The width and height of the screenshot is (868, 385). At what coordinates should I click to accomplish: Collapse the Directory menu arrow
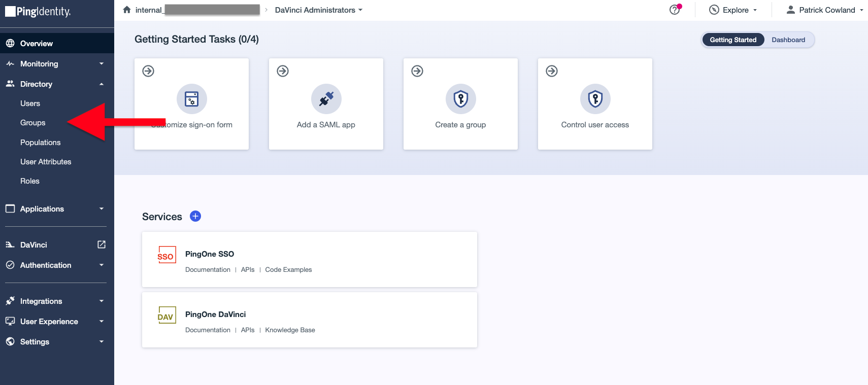(102, 84)
